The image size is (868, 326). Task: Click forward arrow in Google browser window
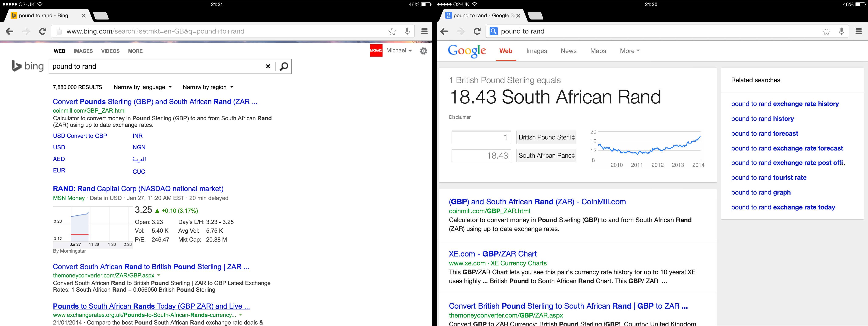pos(460,31)
